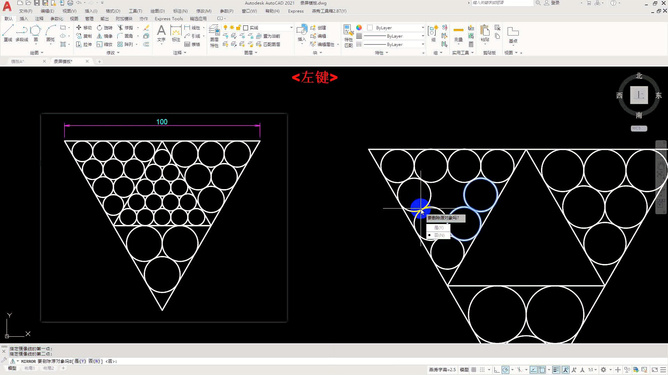Choose Yes option in Mirror prompt popup

coord(438,228)
